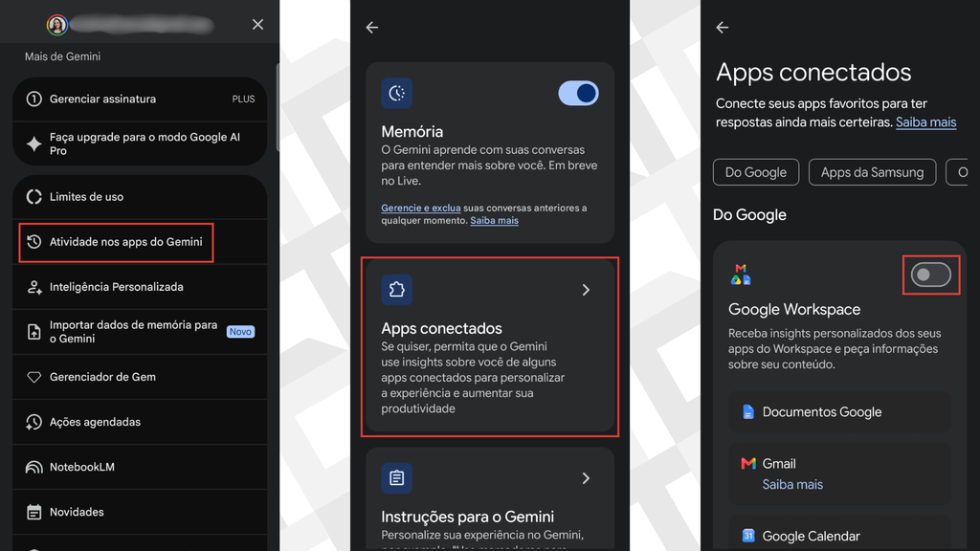Image resolution: width=980 pixels, height=551 pixels.
Task: Click the Google AI Pro sparkle icon
Action: (33, 143)
